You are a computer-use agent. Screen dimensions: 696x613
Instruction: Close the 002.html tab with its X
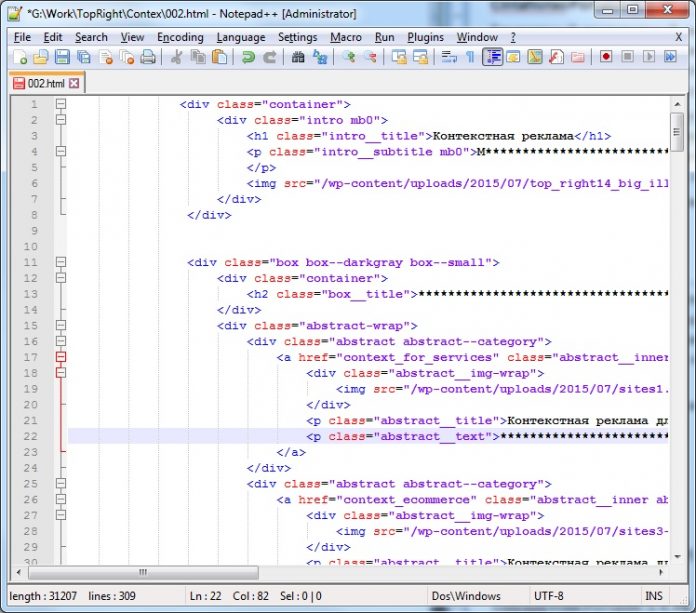click(73, 84)
